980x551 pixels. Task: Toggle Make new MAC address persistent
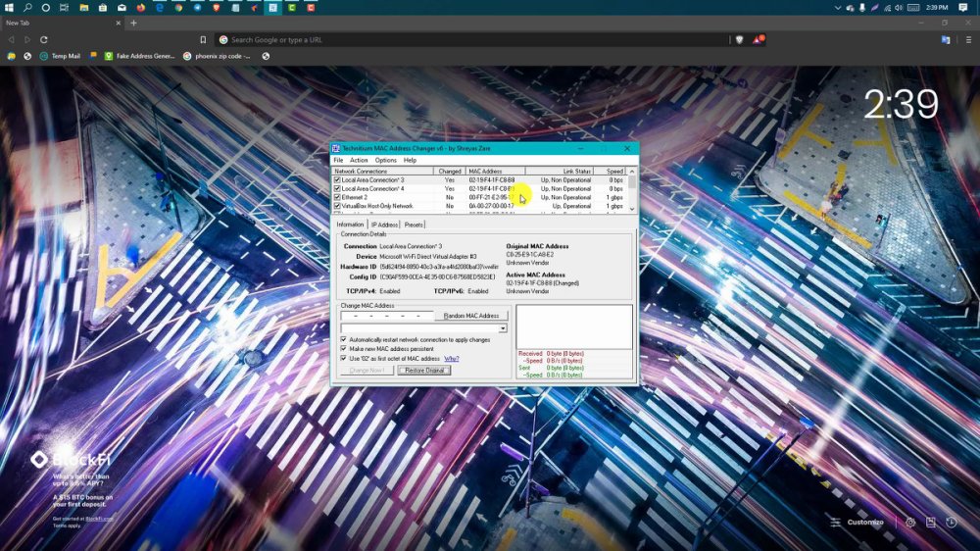click(343, 349)
